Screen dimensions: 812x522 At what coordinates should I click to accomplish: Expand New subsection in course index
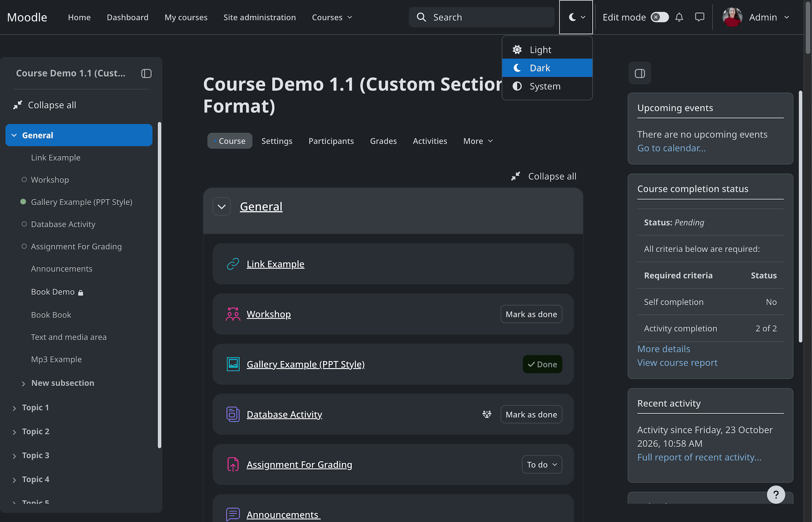coord(24,384)
